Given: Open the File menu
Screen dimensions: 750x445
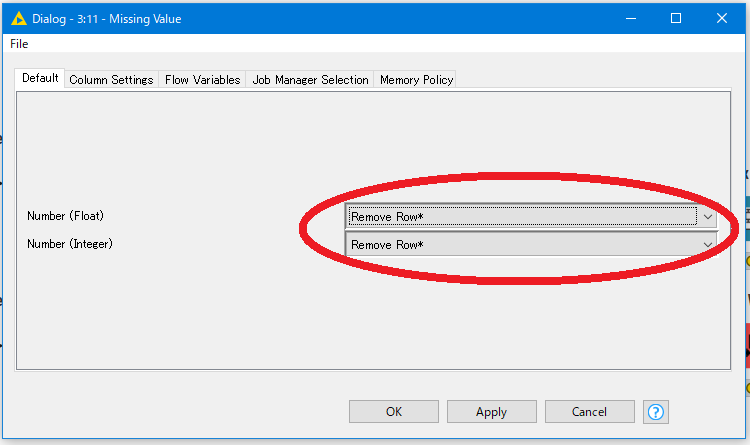Looking at the screenshot, I should [19, 44].
